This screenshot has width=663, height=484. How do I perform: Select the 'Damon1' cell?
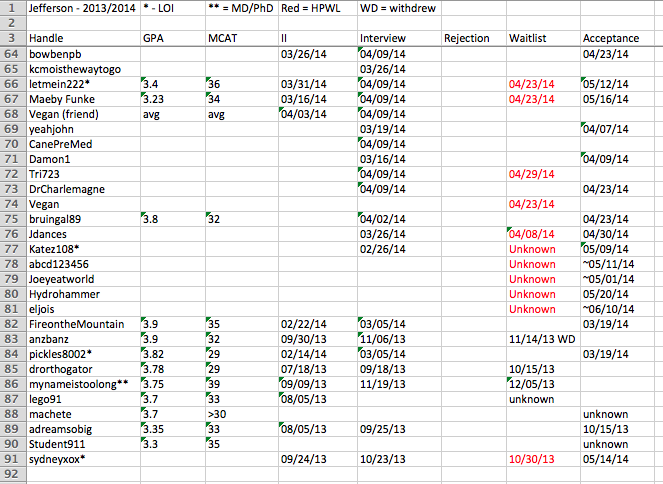click(83, 159)
